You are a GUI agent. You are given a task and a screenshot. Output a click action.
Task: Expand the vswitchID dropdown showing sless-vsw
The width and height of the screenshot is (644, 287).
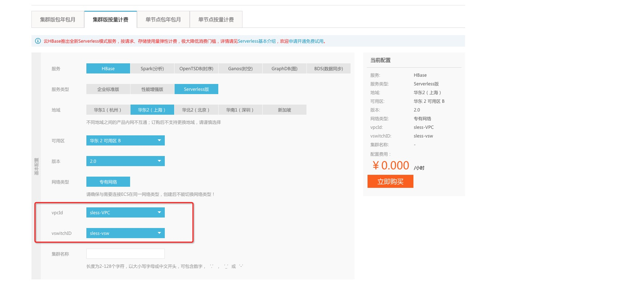point(125,233)
